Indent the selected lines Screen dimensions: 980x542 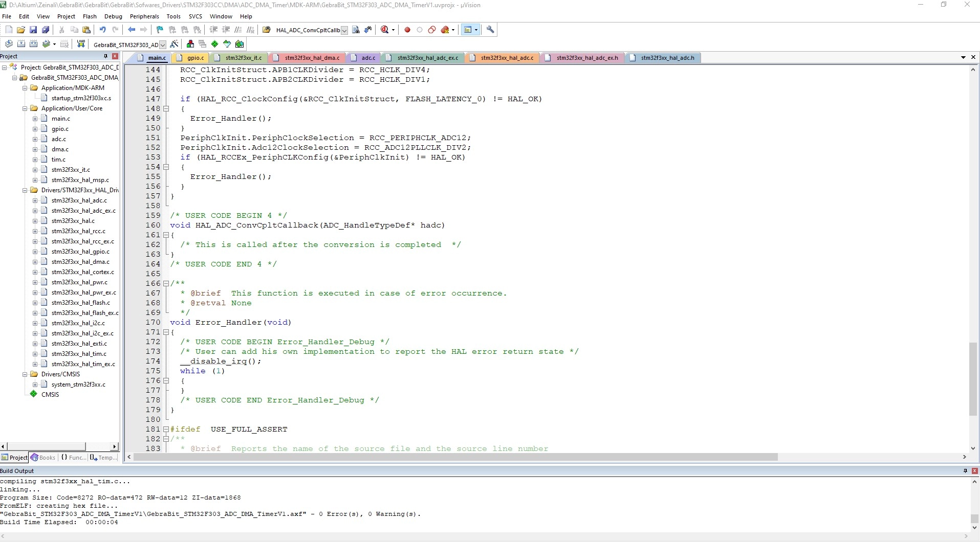click(x=213, y=30)
